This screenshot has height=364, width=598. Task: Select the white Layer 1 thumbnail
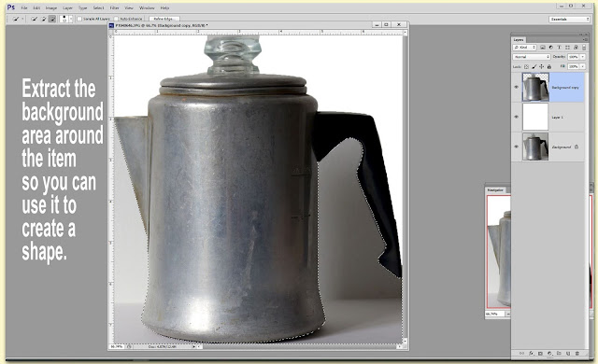tap(535, 117)
